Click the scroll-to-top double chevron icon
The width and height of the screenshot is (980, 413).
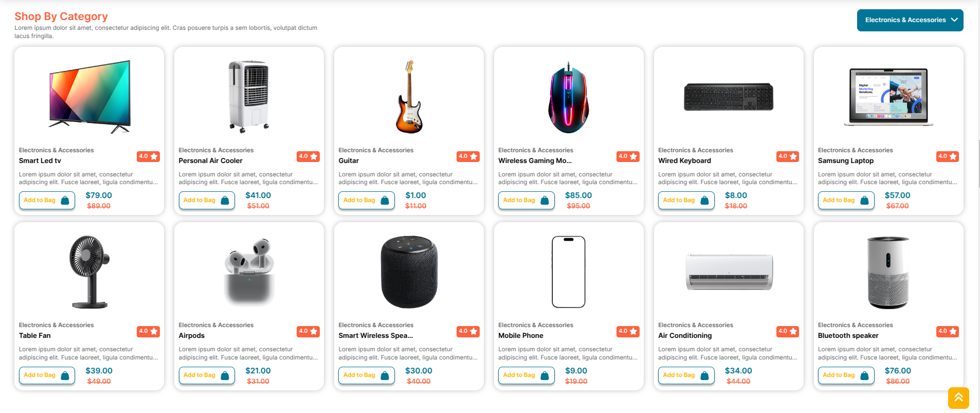click(x=958, y=398)
